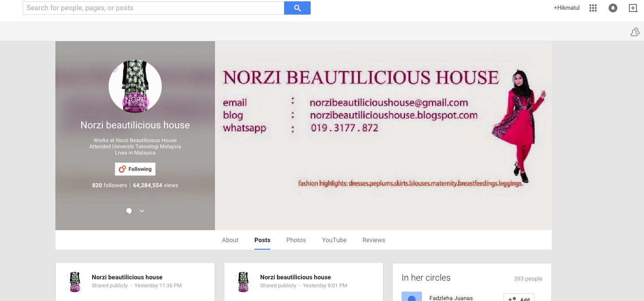Viewport: 644px width, 301px height.
Task: Click the share new post icon
Action: point(633,8)
